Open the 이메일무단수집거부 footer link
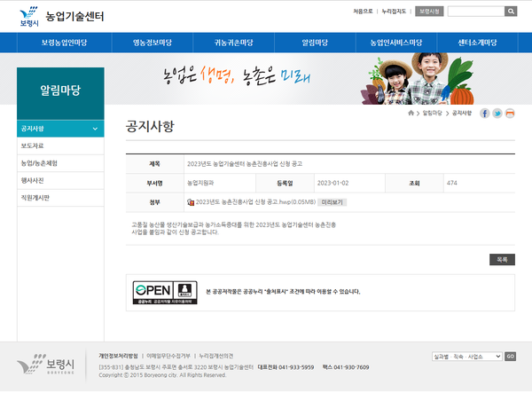The width and height of the screenshot is (532, 393). (x=168, y=356)
